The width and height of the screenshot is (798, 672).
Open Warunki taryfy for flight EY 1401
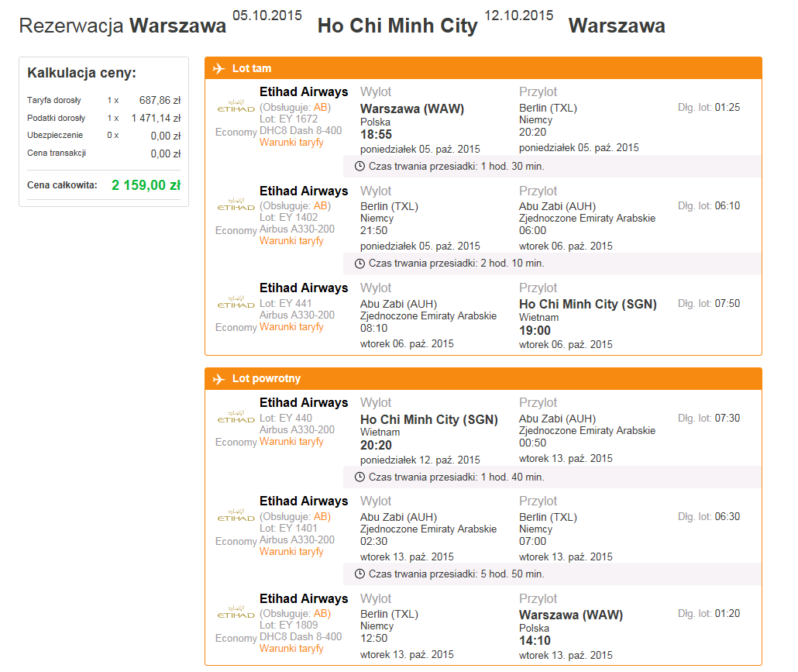291,552
